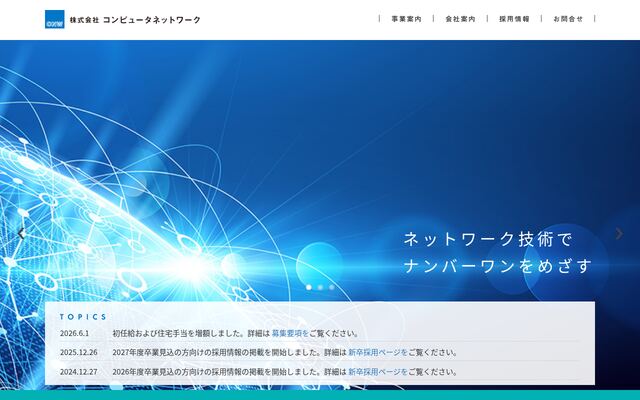Image resolution: width=640 pixels, height=400 pixels.
Task: Go to the previous slide with the left arrow
Action: pyautogui.click(x=21, y=233)
